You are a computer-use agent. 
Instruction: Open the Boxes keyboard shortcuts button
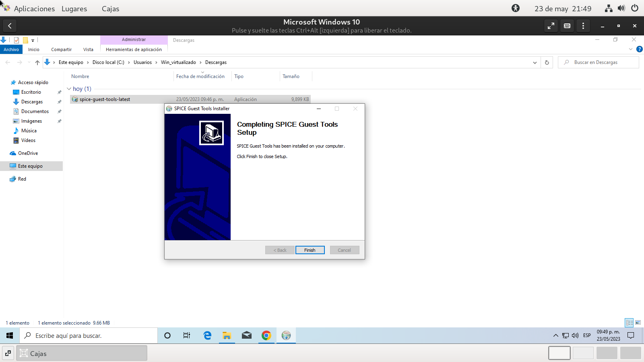567,26
